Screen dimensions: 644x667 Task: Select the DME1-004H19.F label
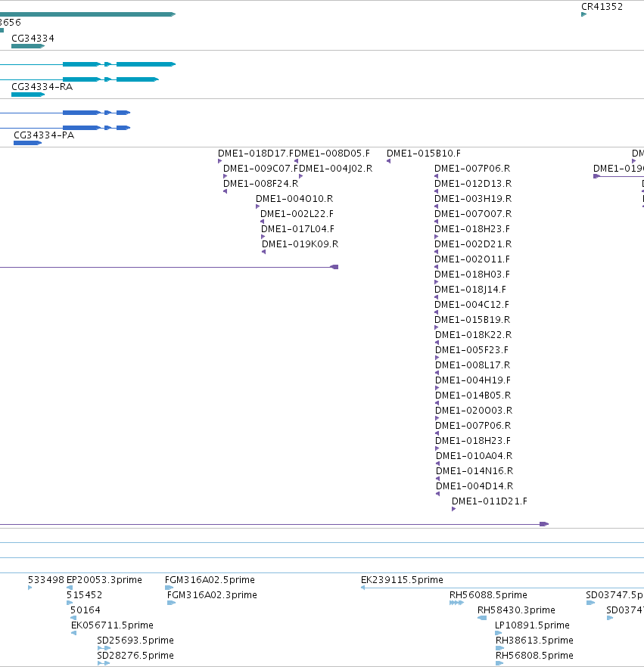tap(473, 380)
